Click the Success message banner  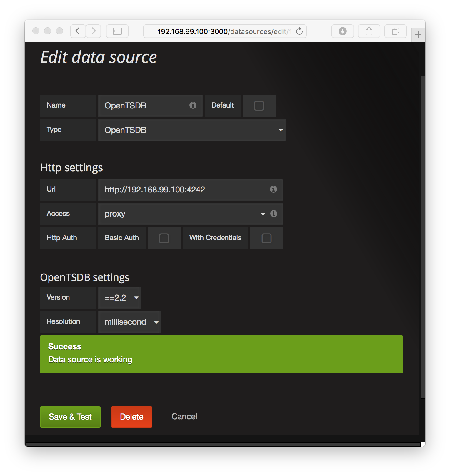coord(221,354)
